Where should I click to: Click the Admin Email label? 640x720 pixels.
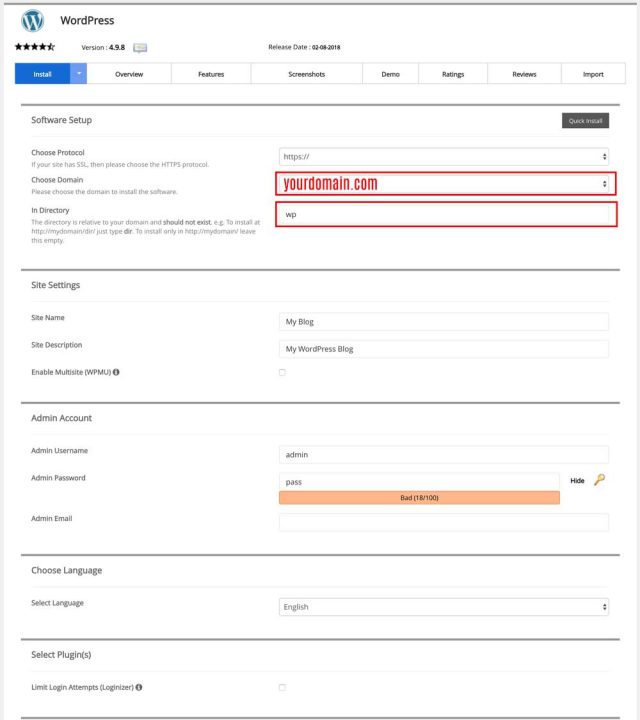[52, 518]
